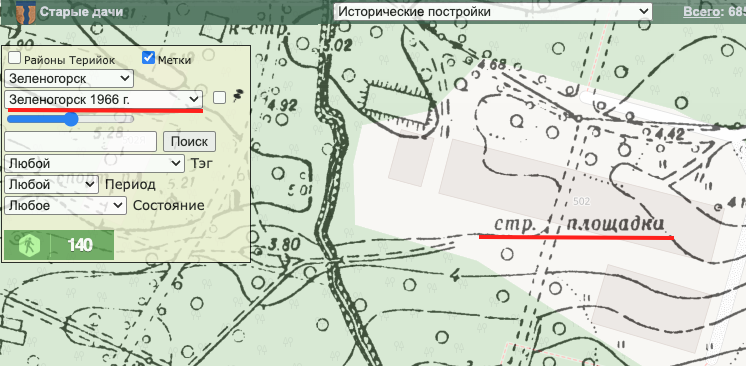This screenshot has width=746, height=366.
Task: Open the Зеленогорск town dropdown
Action: pos(69,78)
